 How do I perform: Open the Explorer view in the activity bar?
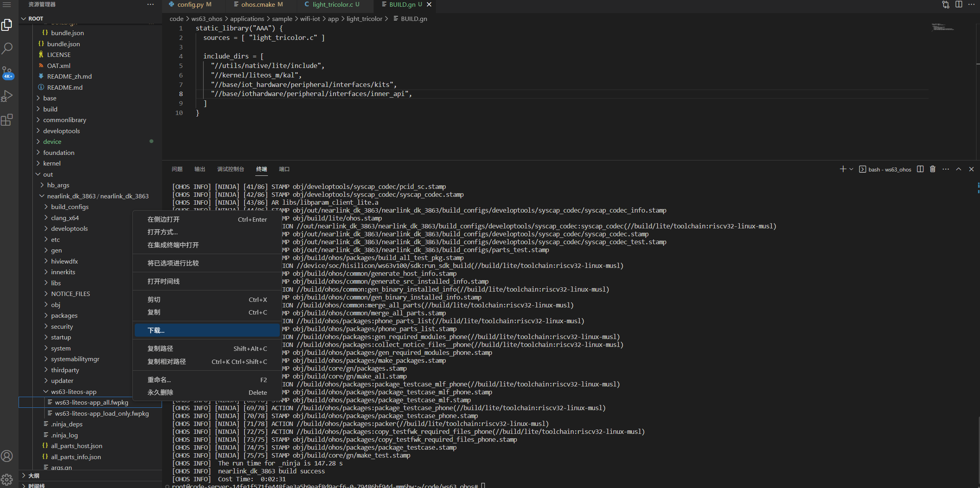[x=7, y=24]
